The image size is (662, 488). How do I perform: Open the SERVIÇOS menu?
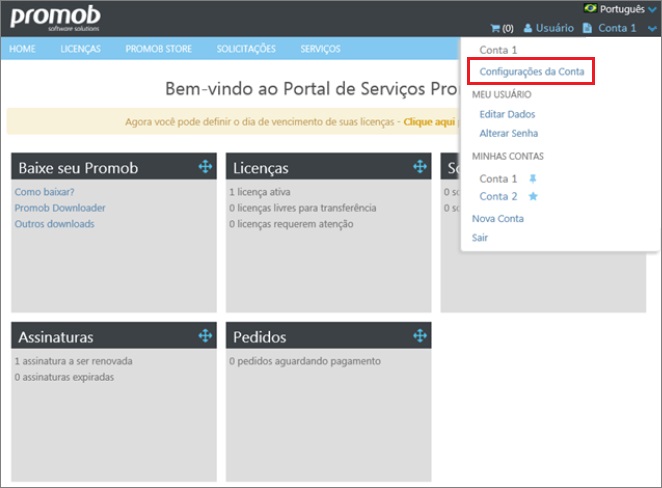(x=320, y=49)
